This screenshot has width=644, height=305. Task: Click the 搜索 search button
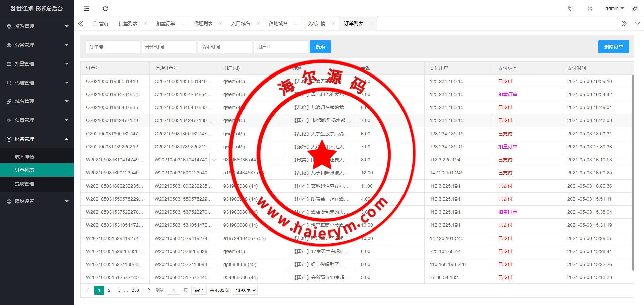click(x=320, y=47)
